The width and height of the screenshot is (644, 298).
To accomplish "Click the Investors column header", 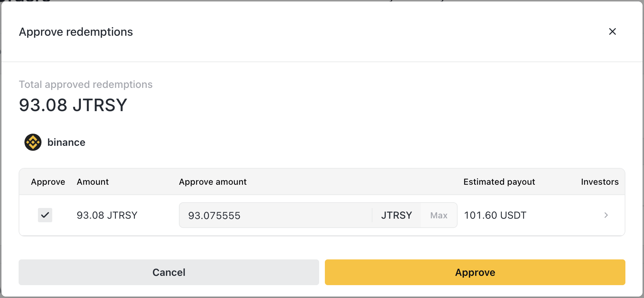I will [x=600, y=182].
